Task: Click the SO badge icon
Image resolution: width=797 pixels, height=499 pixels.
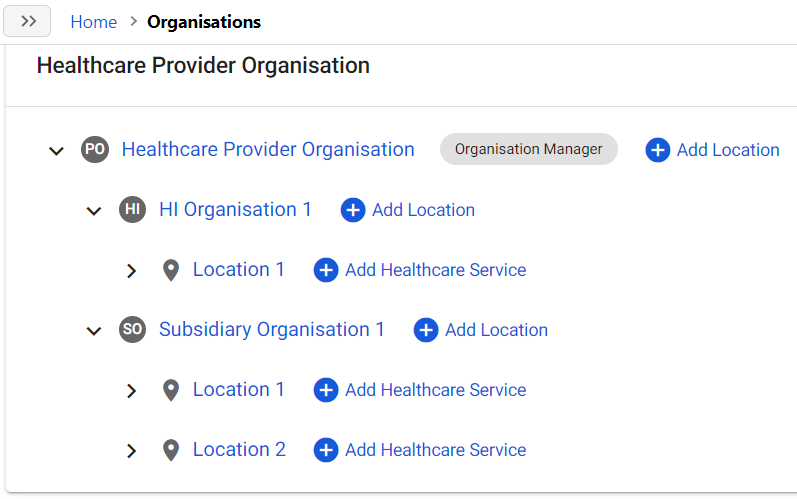Action: pos(133,329)
